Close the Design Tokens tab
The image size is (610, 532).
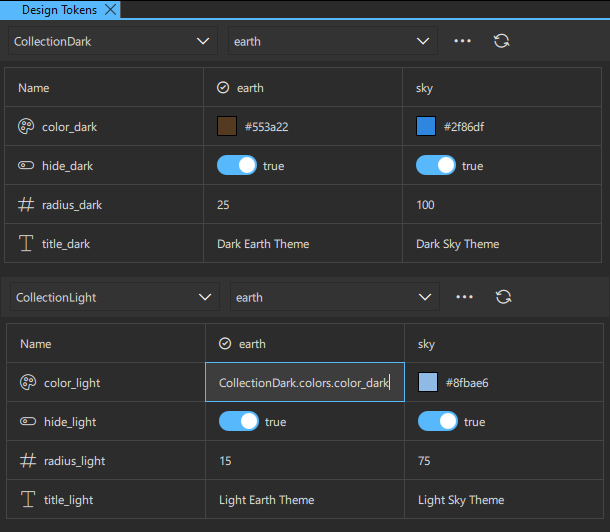pyautogui.click(x=110, y=9)
